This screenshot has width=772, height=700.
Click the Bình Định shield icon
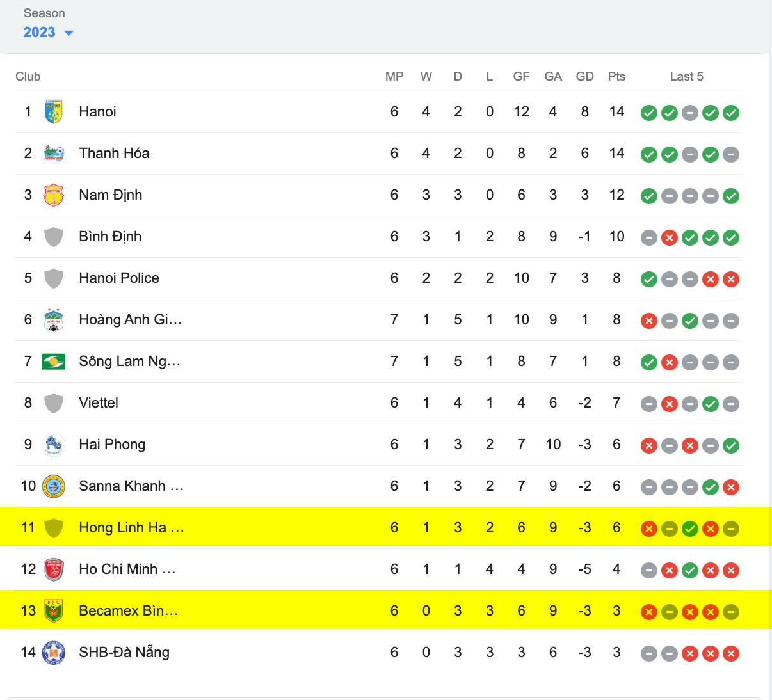click(53, 237)
